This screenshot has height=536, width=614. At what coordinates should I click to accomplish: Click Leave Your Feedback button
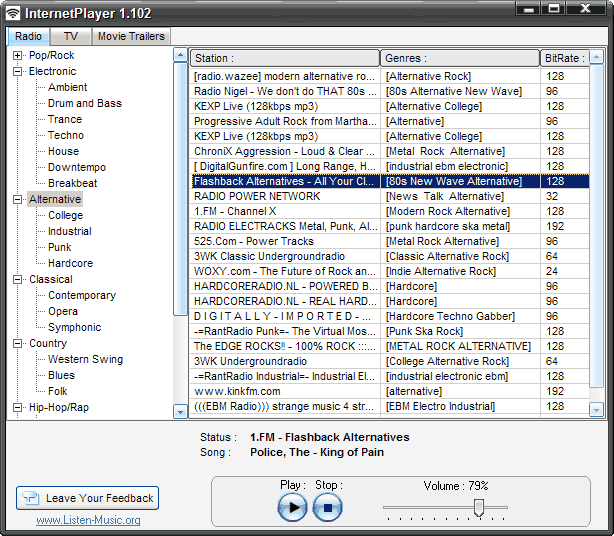tap(87, 498)
